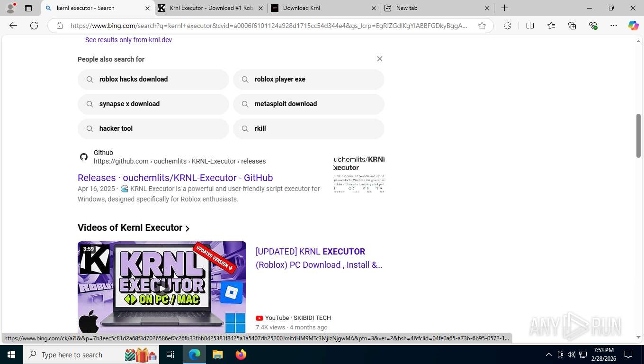Screen dimensions: 644x364
Task: Launch the Copilot sidebar icon
Action: pyautogui.click(x=633, y=26)
